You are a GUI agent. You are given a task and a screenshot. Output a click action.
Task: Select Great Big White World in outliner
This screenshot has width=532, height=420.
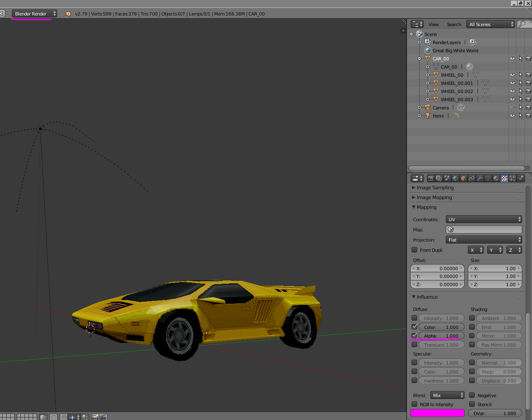[x=455, y=51]
